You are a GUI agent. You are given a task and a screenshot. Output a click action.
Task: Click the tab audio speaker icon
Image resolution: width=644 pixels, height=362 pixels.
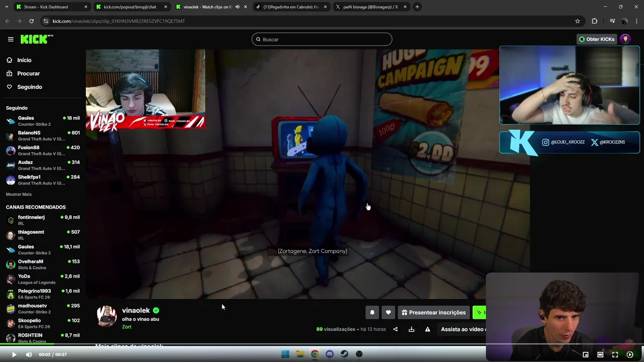[x=237, y=7]
